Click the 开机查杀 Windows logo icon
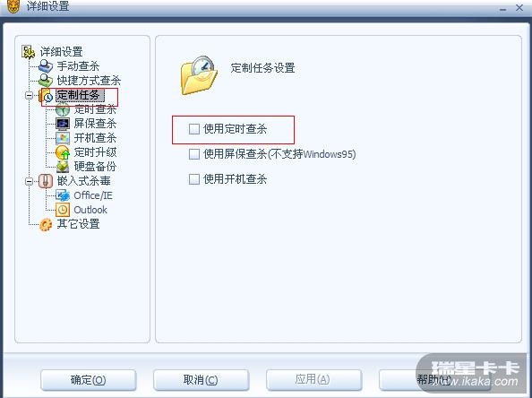This screenshot has width=532, height=398. [63, 138]
